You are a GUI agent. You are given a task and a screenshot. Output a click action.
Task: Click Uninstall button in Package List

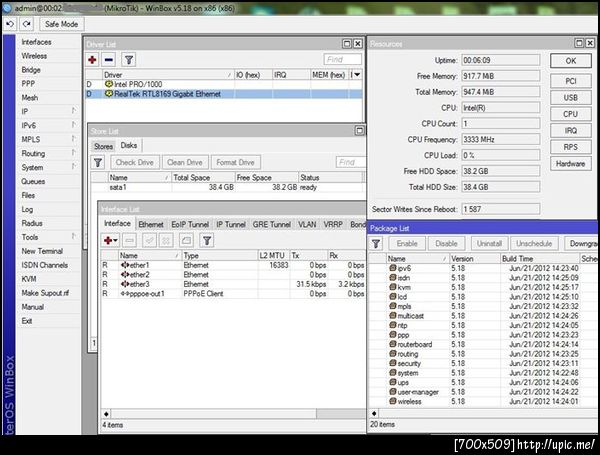pos(489,244)
